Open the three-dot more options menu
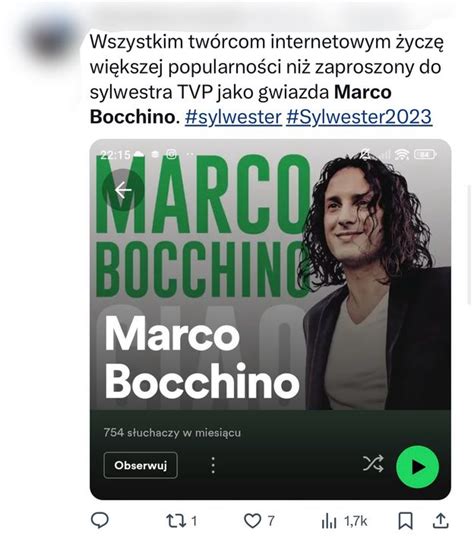The image size is (474, 539). tap(213, 465)
